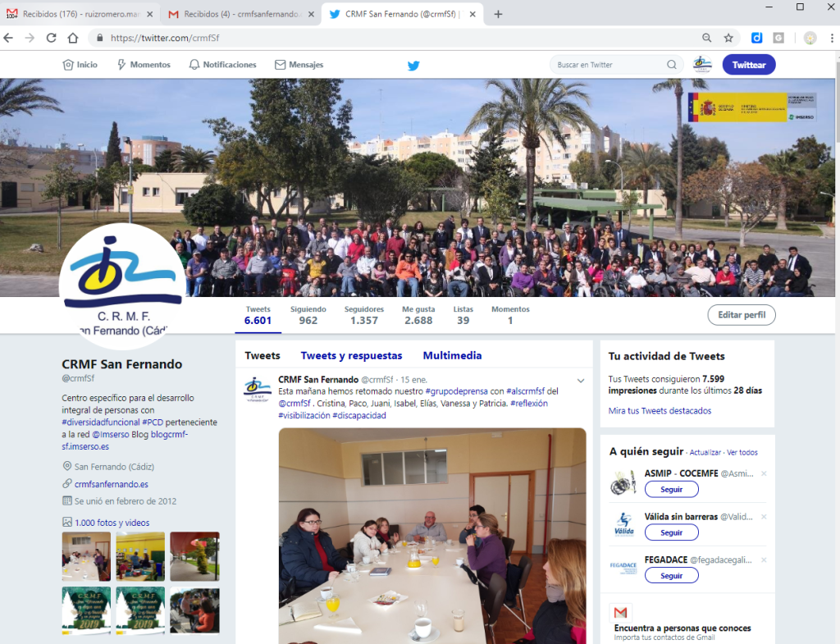
Task: Expand tweet options chevron
Action: pos(581,381)
